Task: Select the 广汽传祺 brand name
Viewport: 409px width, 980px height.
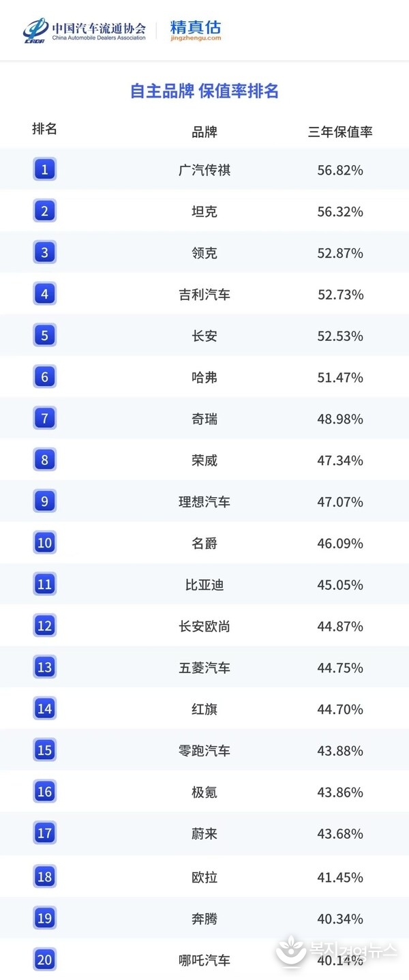Action: [204, 170]
